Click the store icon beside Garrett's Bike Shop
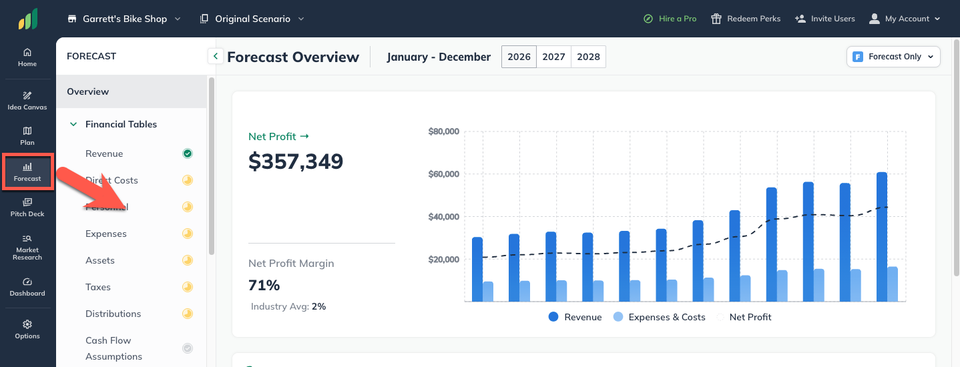960x367 pixels. pos(72,19)
